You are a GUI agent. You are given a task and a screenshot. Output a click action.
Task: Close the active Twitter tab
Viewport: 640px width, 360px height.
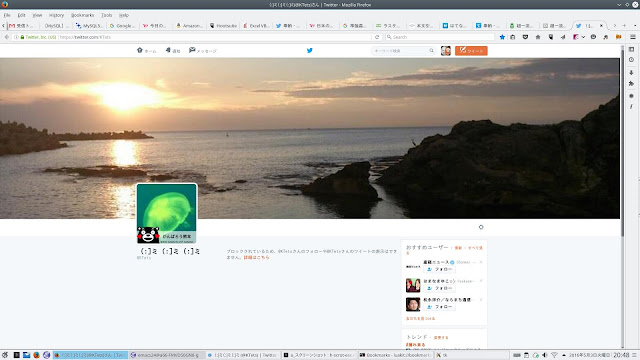click(x=601, y=25)
